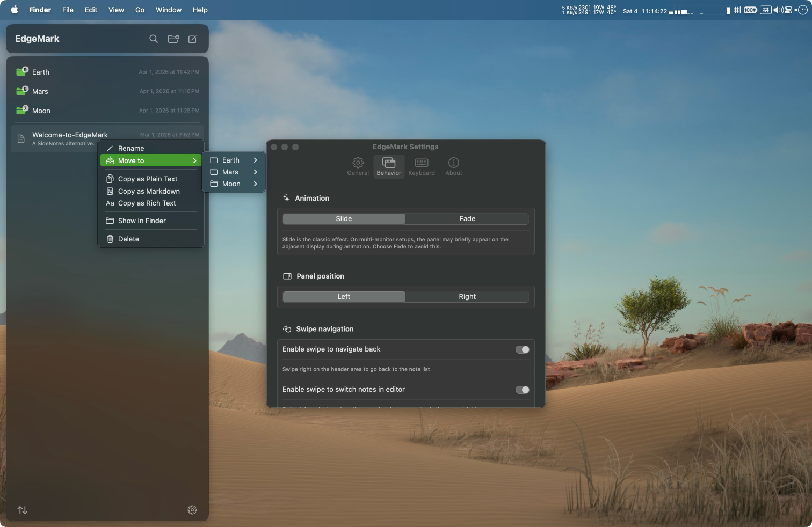The height and width of the screenshot is (527, 812).
Task: Set panel position to Left
Action: (x=344, y=296)
